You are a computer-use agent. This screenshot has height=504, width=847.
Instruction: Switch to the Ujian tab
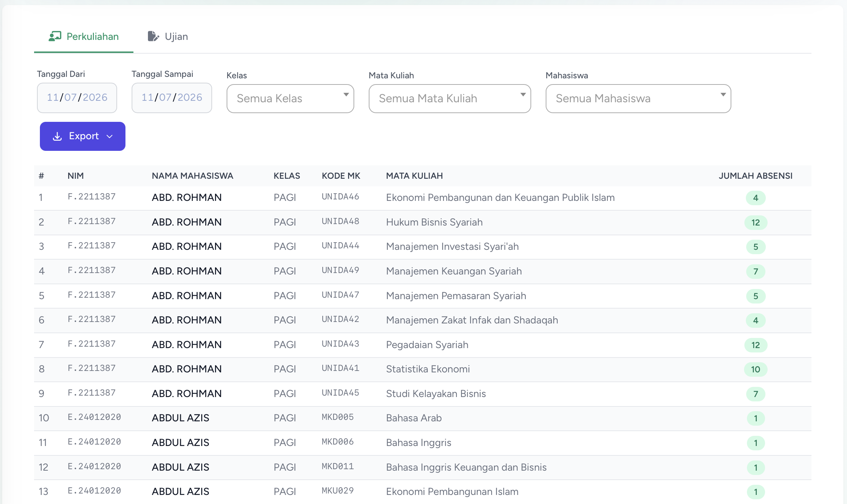point(168,37)
